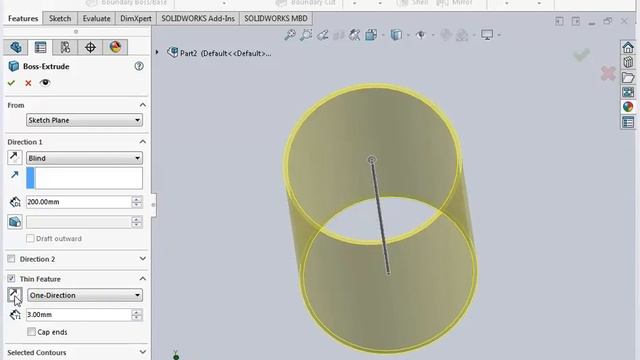Open the One-Direction thin type dropdown

tap(85, 295)
